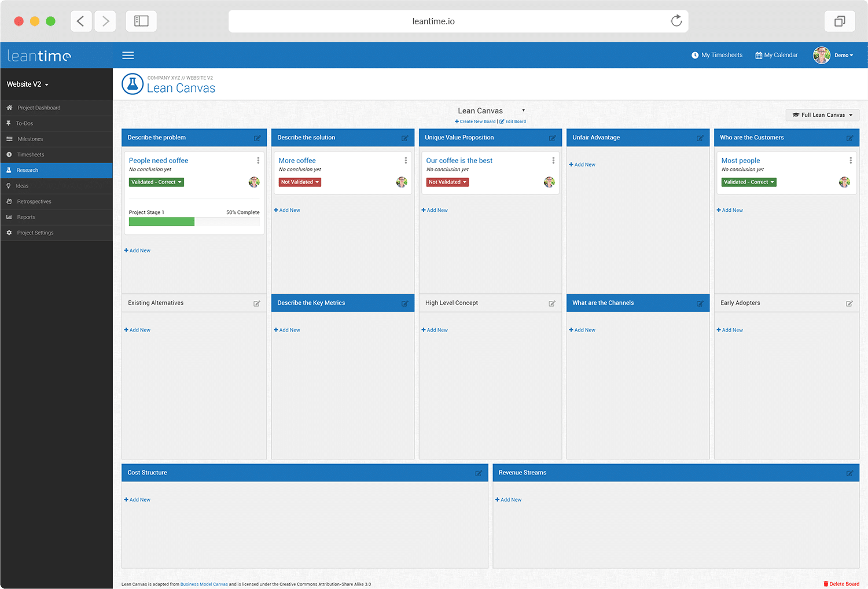Edit the High Level Concept box
Viewport: 868px width, 589px height.
(x=552, y=304)
